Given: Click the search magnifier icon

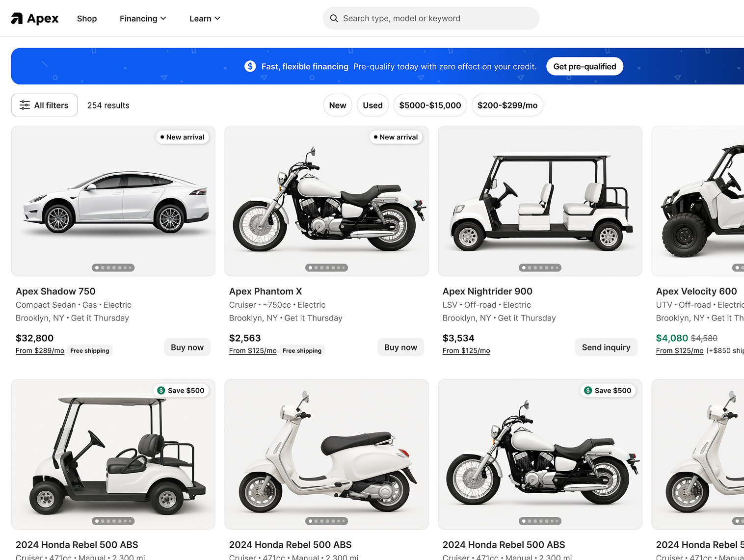Looking at the screenshot, I should click(x=334, y=18).
